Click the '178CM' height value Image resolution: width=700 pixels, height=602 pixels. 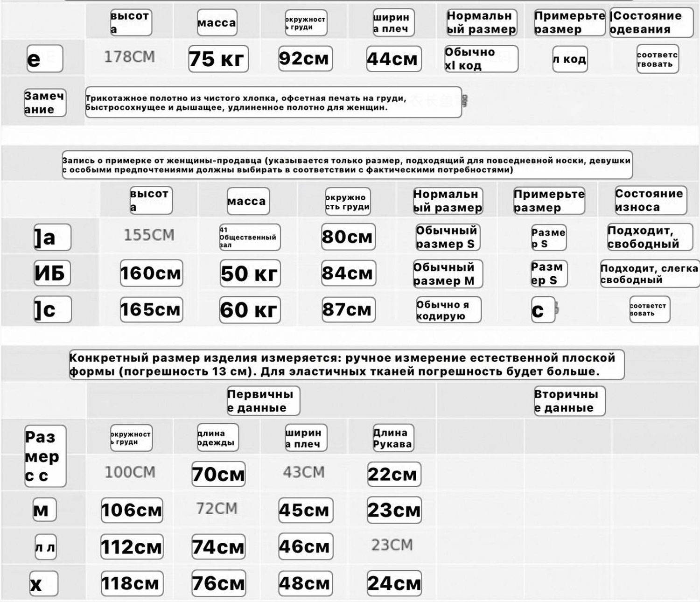[129, 57]
